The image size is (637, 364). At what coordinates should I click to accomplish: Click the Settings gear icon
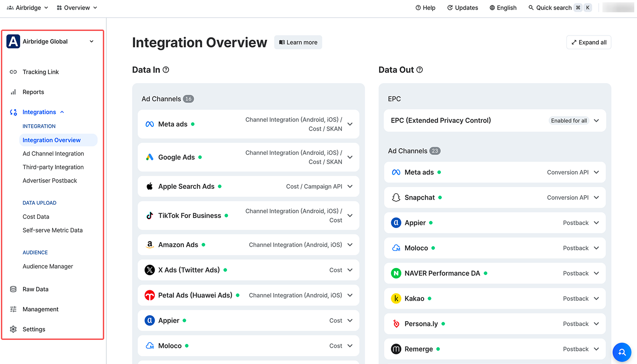click(x=13, y=329)
